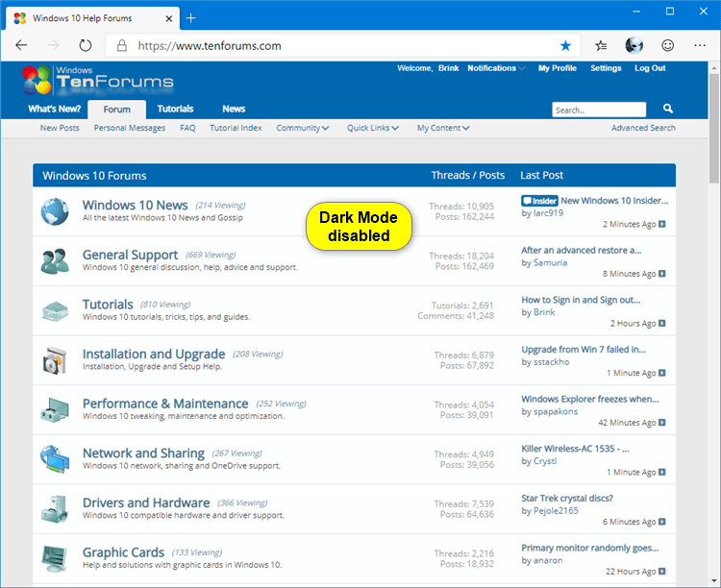Click the blue favorite star in address bar
Screen dimensions: 721x588
pos(565,45)
